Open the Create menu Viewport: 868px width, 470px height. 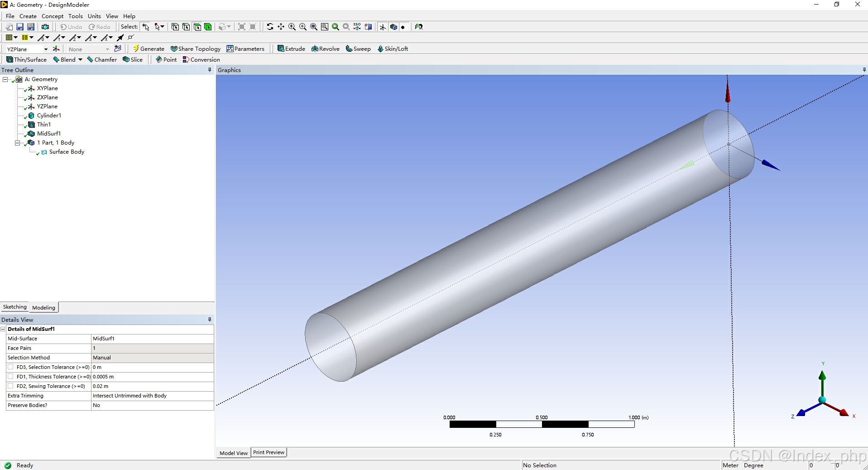[28, 16]
